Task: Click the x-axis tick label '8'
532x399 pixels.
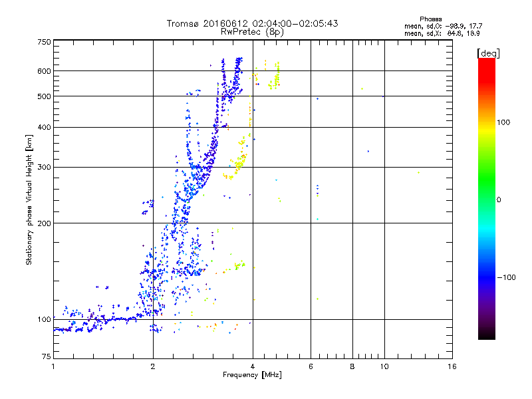Action: pos(352,366)
